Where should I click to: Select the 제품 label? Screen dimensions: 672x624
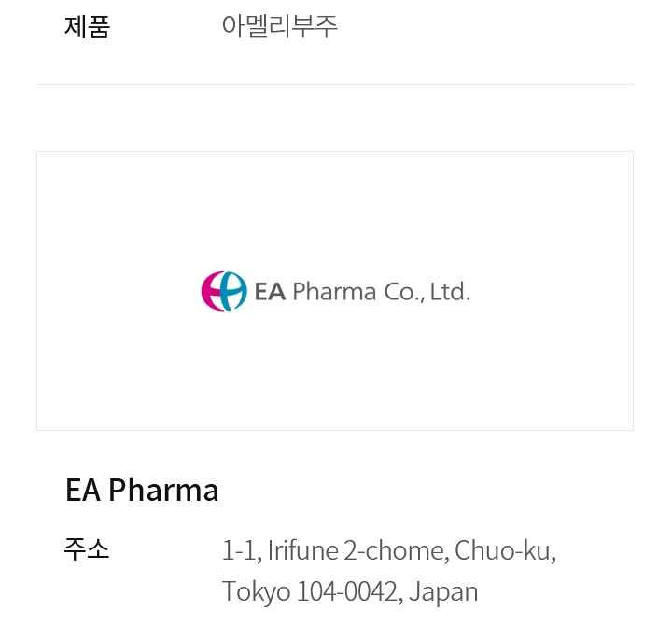point(87,27)
